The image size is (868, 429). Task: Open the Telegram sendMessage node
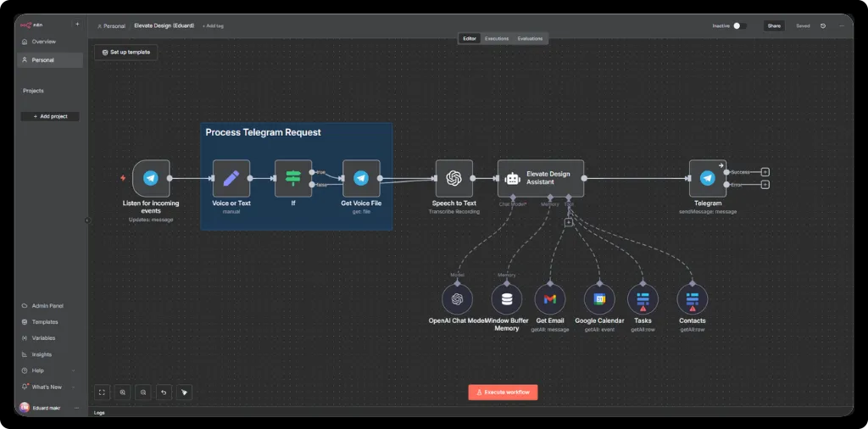(x=708, y=178)
